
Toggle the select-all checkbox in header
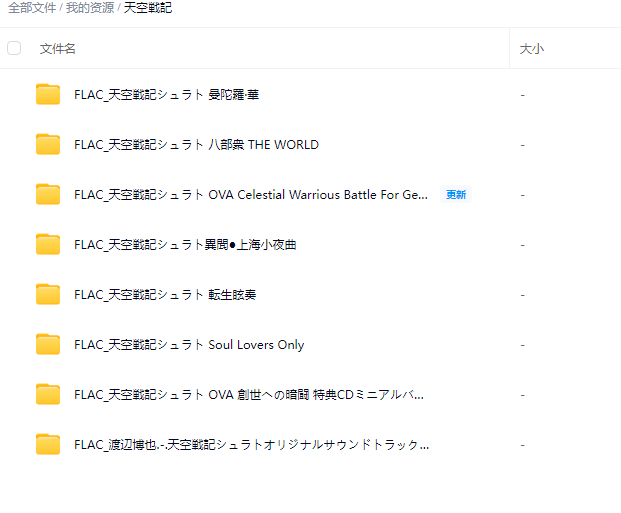pyautogui.click(x=14, y=48)
